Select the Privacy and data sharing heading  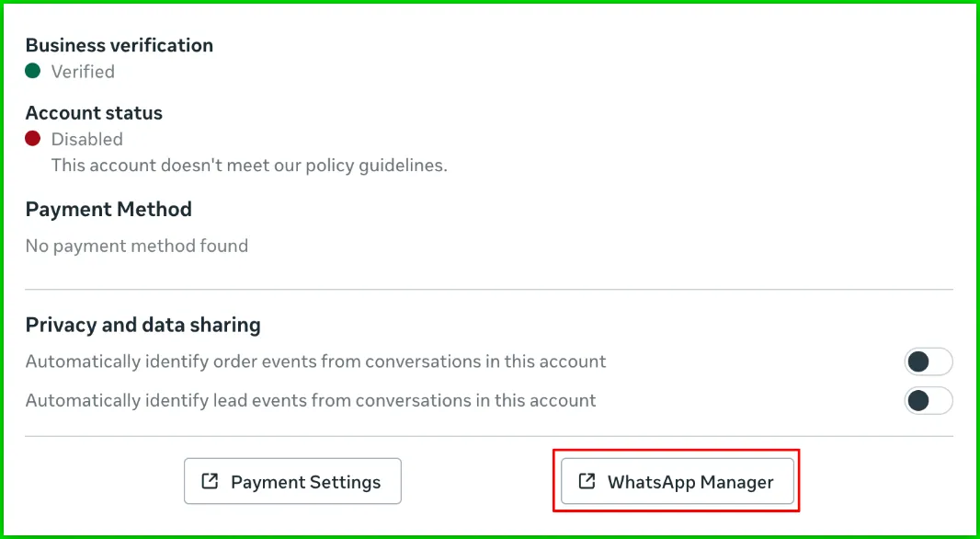142,325
